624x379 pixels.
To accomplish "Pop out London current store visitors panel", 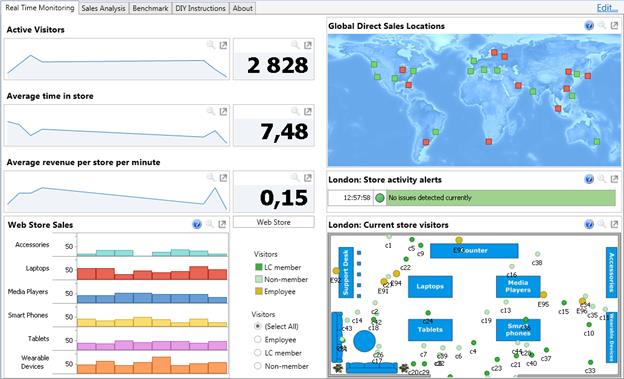I will (x=614, y=224).
